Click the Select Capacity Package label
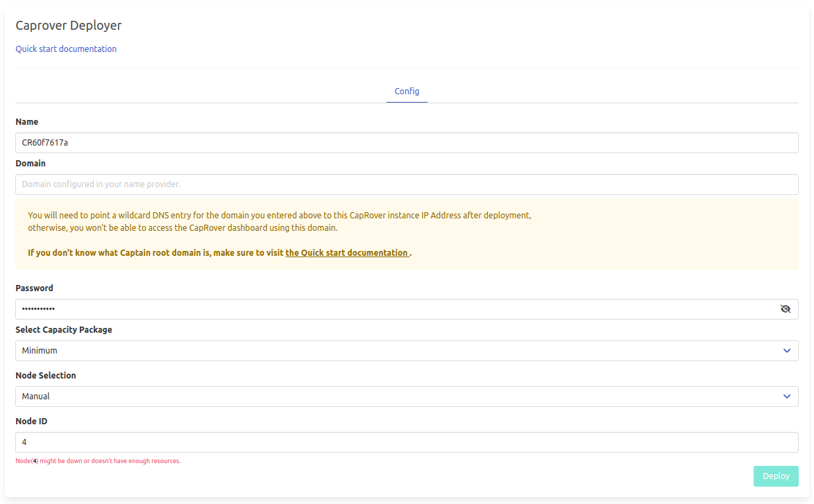The image size is (814, 504). pyautogui.click(x=64, y=330)
